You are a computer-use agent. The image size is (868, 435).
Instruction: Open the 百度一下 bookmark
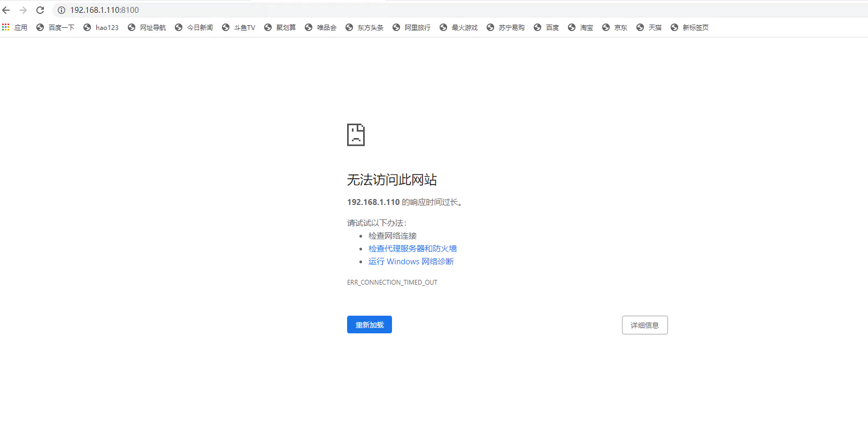[55, 27]
